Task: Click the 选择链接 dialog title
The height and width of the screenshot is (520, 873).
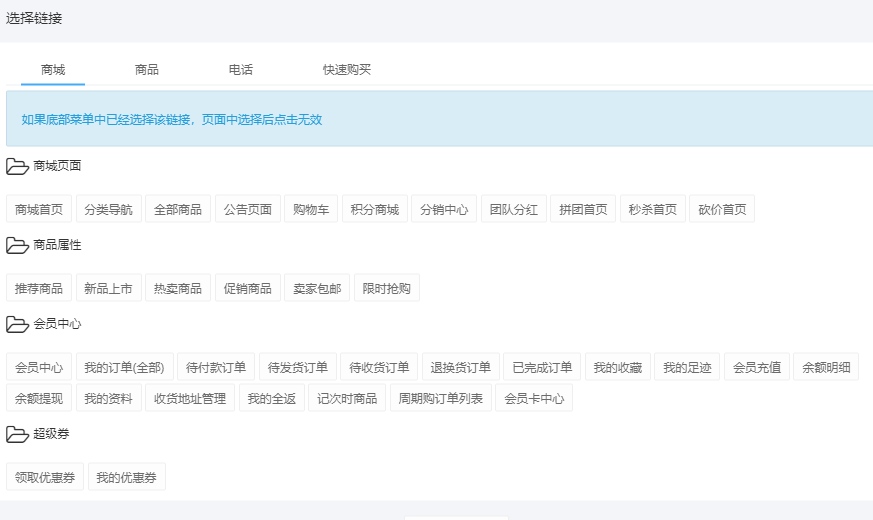Action: point(34,18)
